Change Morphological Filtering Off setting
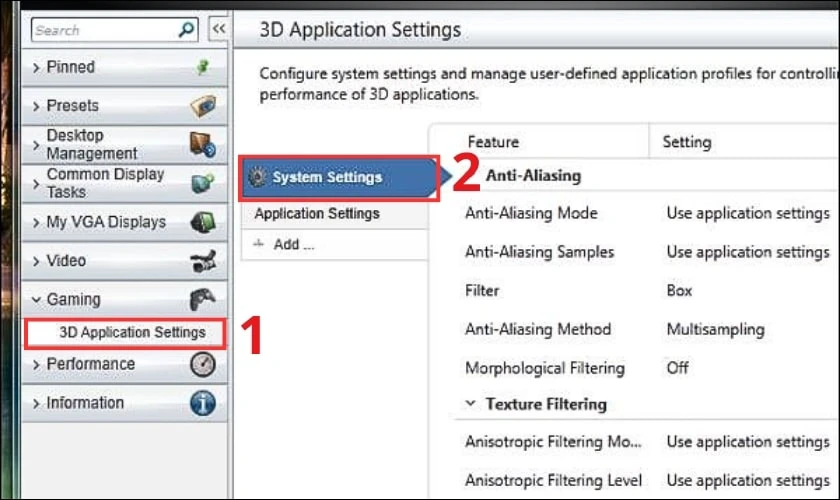The height and width of the screenshot is (500, 840). coord(677,368)
